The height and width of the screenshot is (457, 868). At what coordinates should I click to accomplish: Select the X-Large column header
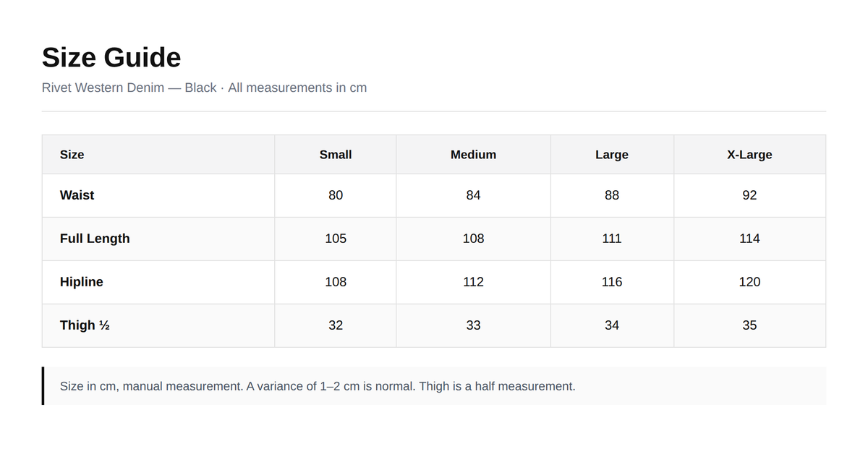(749, 155)
